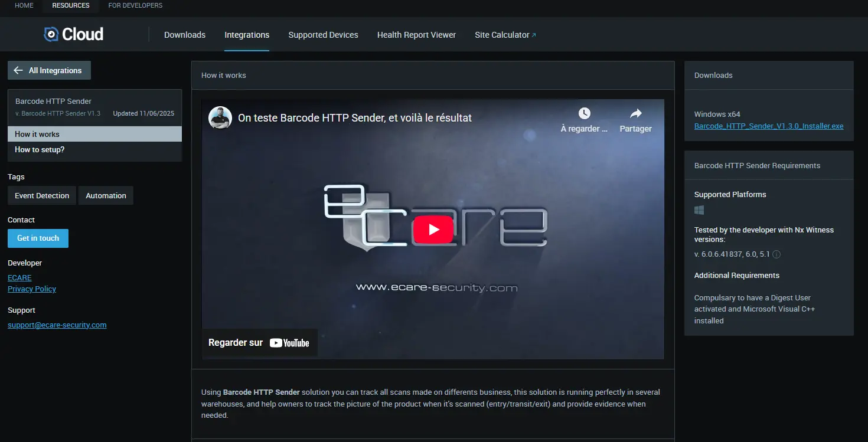Screen dimensions: 868x442
Task: Open the Supported Devices tab
Action: click(x=323, y=35)
